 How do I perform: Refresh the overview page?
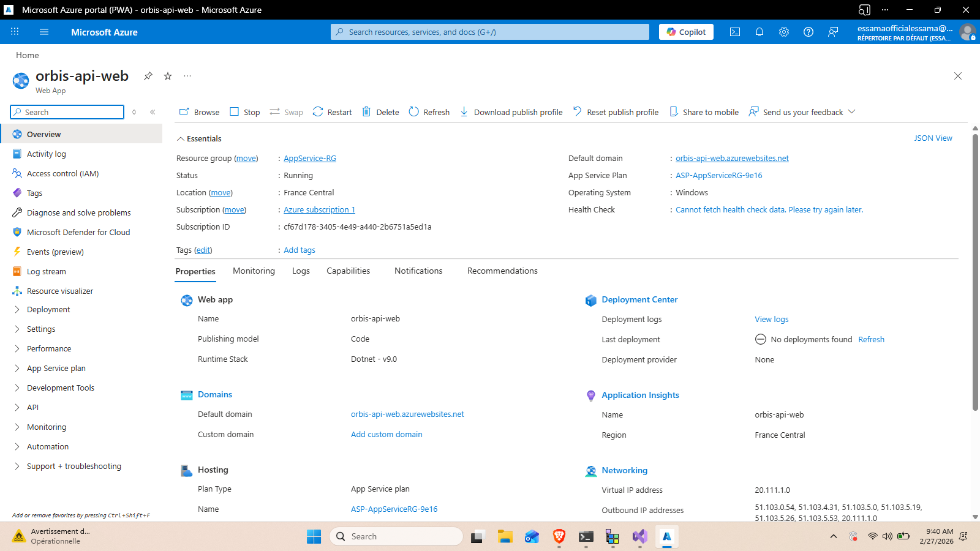pos(429,112)
